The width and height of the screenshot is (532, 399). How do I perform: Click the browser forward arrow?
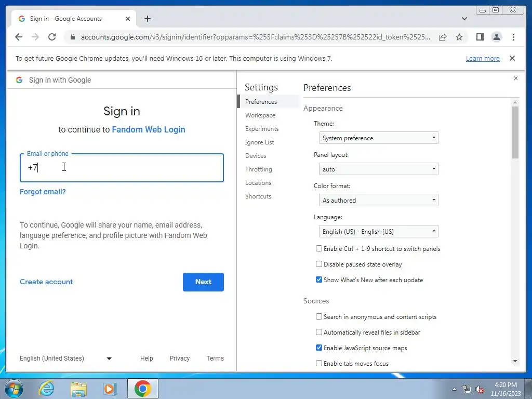coord(35,37)
